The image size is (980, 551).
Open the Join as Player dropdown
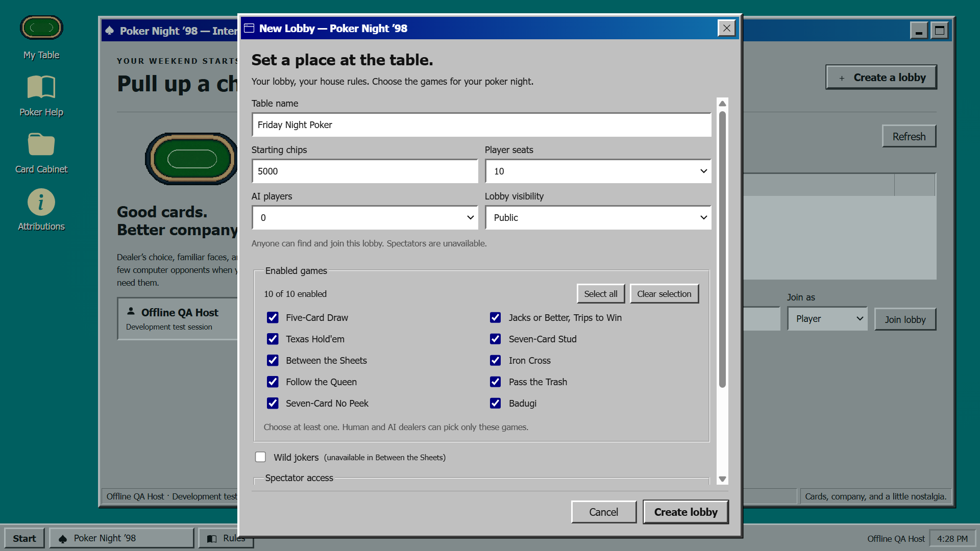point(827,319)
